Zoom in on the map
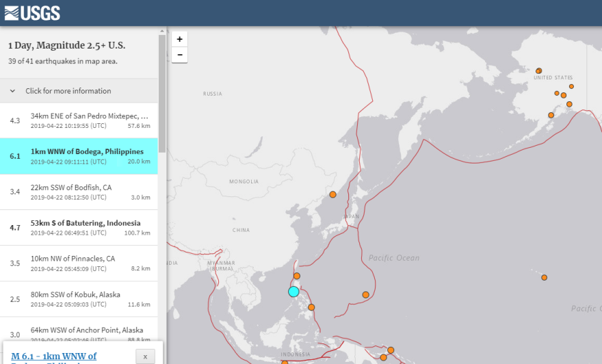 point(179,40)
